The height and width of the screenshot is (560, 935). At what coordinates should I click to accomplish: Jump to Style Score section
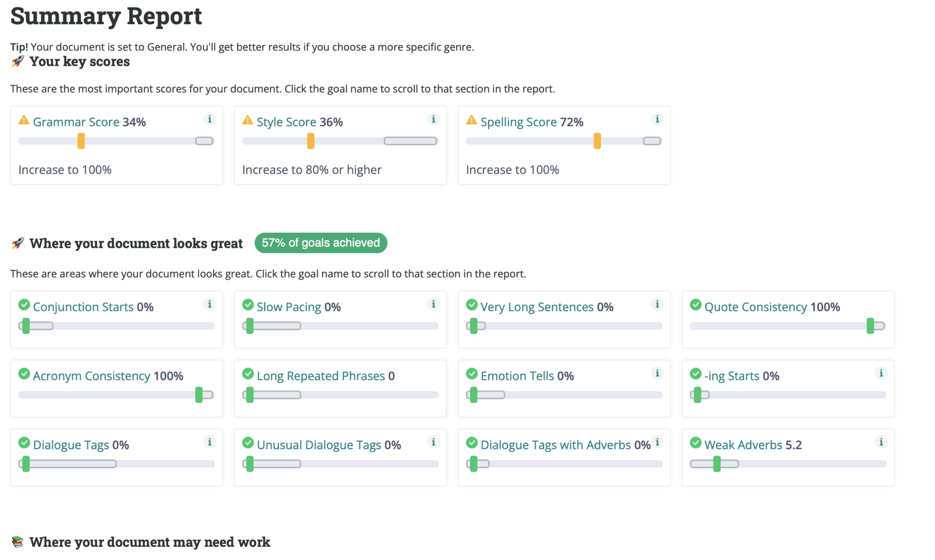coord(286,122)
